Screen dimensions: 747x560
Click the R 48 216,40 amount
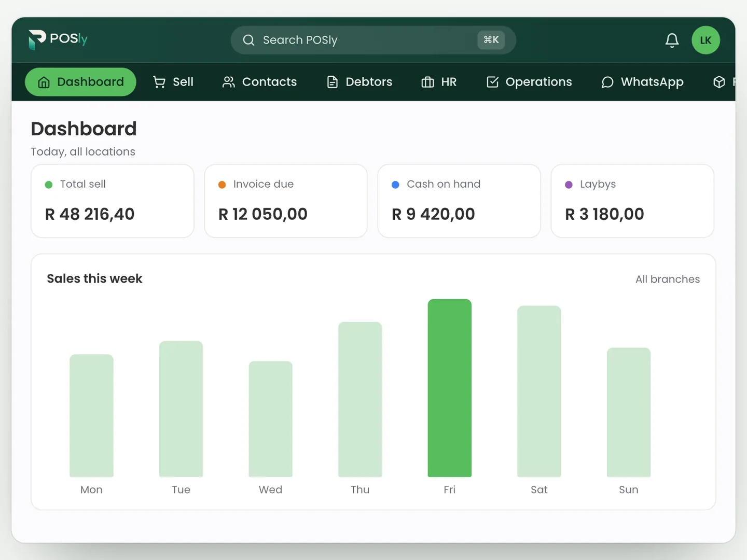pyautogui.click(x=90, y=214)
